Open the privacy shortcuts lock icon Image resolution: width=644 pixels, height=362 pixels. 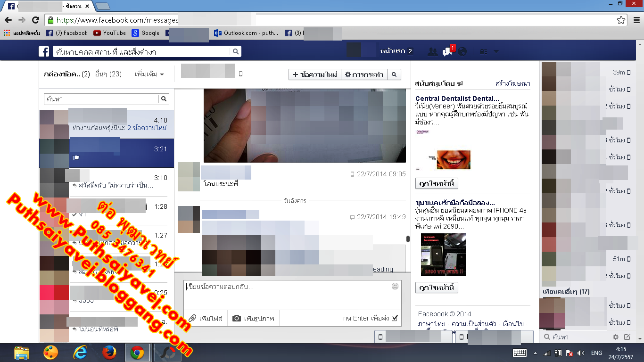point(484,52)
